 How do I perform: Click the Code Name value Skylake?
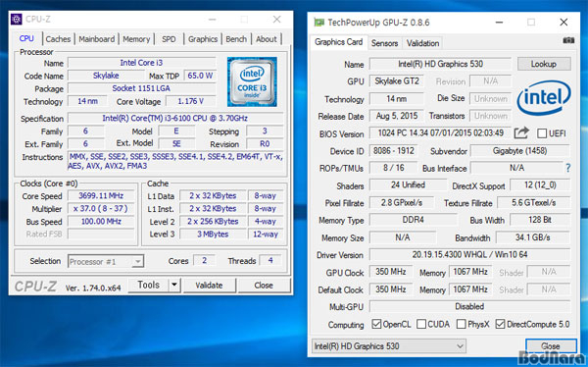pos(106,76)
